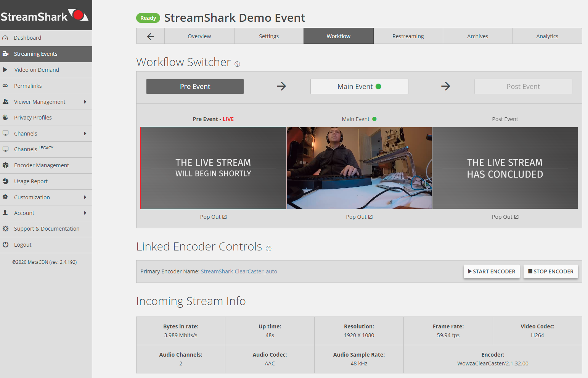The width and height of the screenshot is (588, 378).
Task: Select the Workflow tab
Action: [339, 36]
